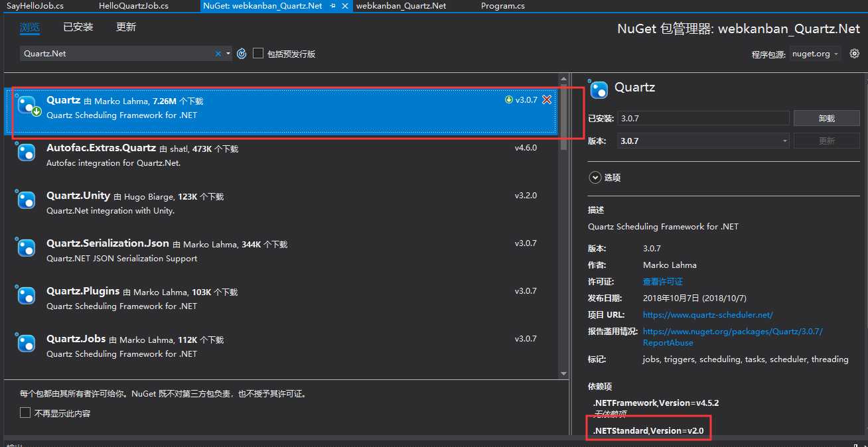
Task: Open the search history dropdown arrow
Action: click(228, 54)
